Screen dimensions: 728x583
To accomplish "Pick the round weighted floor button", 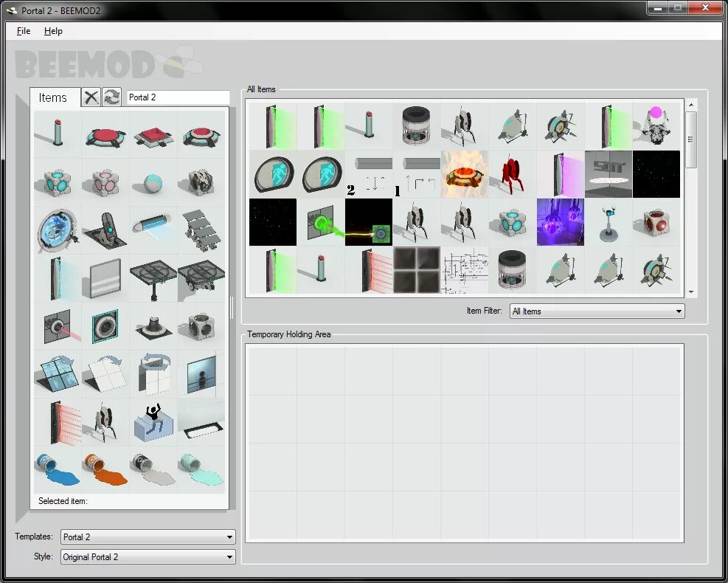I will click(105, 134).
